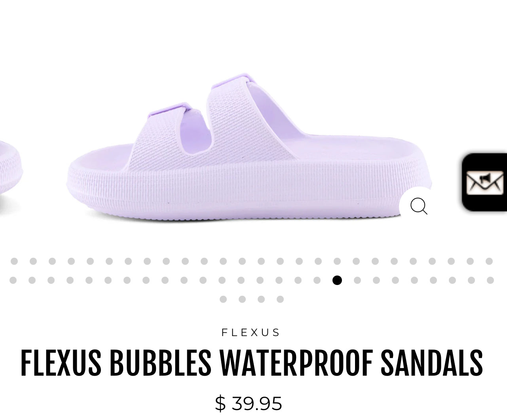This screenshot has height=420, width=507.
Task: Click the magnifier zoom icon on product image
Action: coord(419,206)
